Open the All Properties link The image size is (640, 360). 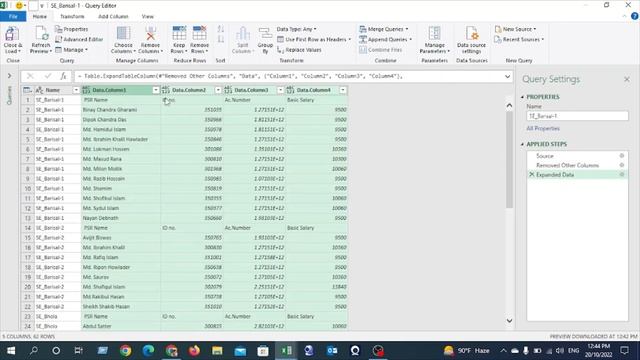(543, 128)
